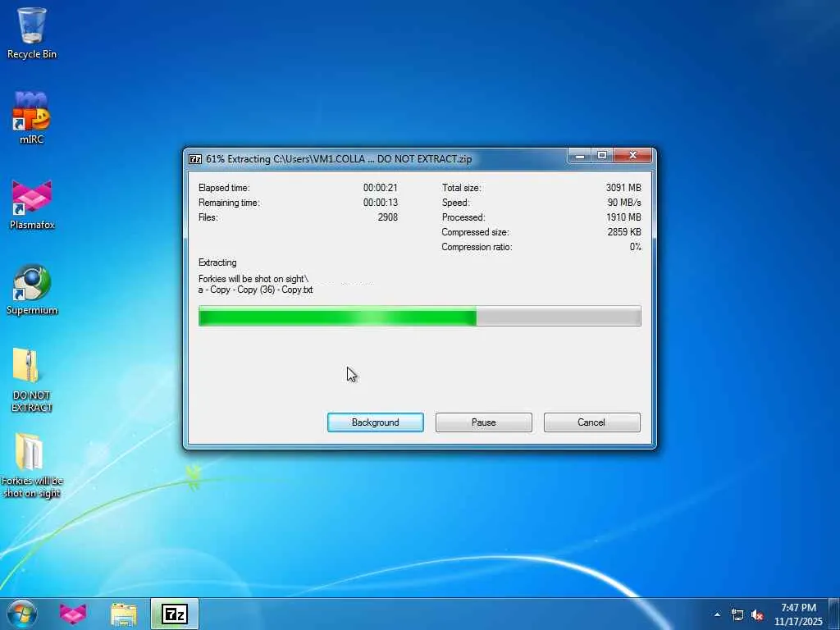Click the green extraction progress bar
840x630 pixels.
pyautogui.click(x=419, y=316)
